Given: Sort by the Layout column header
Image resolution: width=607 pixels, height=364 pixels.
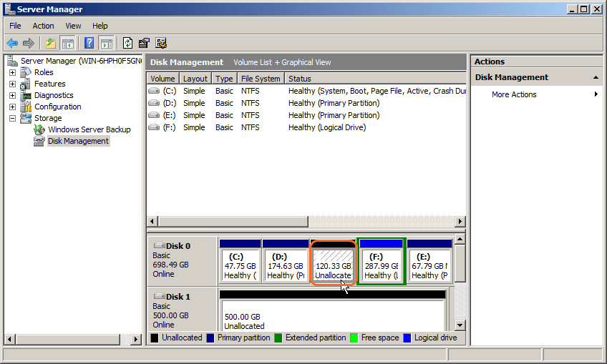Looking at the screenshot, I should click(195, 79).
